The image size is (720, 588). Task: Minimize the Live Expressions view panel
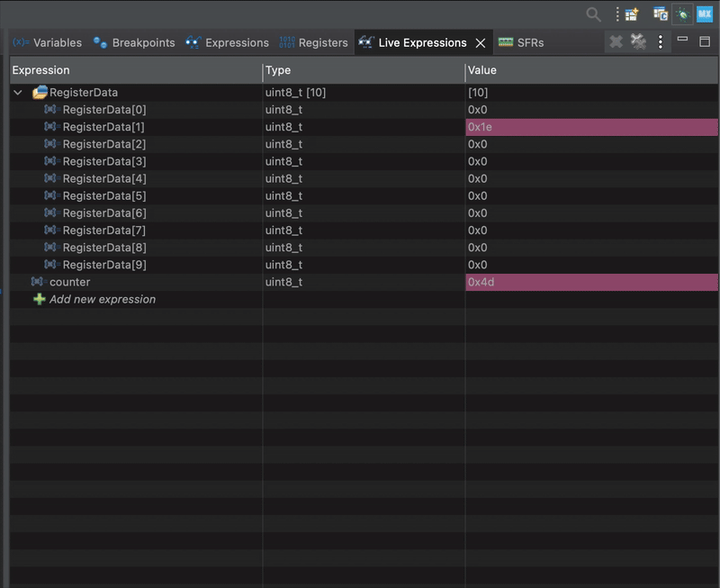[x=683, y=40]
